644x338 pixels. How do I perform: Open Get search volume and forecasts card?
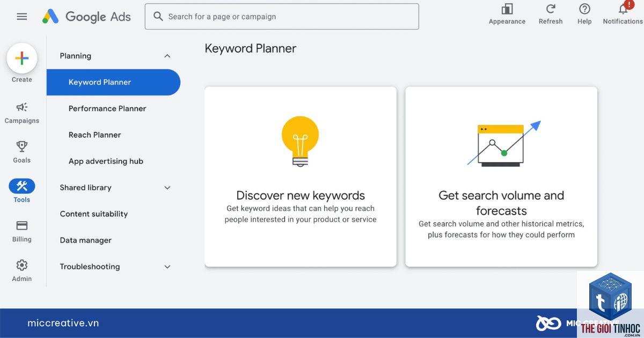[x=501, y=177]
